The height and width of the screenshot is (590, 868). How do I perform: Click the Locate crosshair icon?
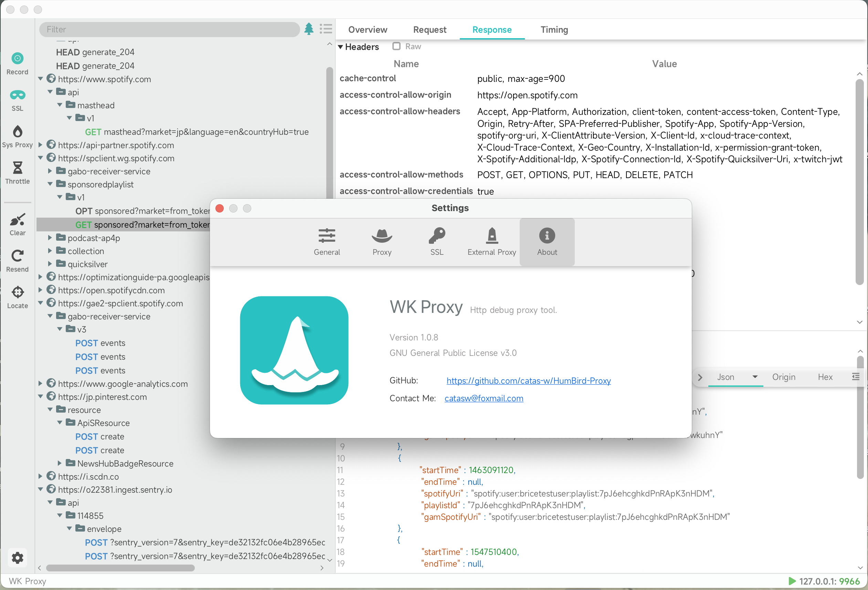click(x=17, y=293)
